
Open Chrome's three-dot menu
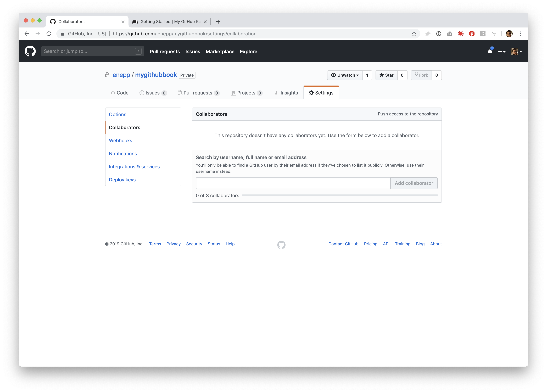pos(520,34)
